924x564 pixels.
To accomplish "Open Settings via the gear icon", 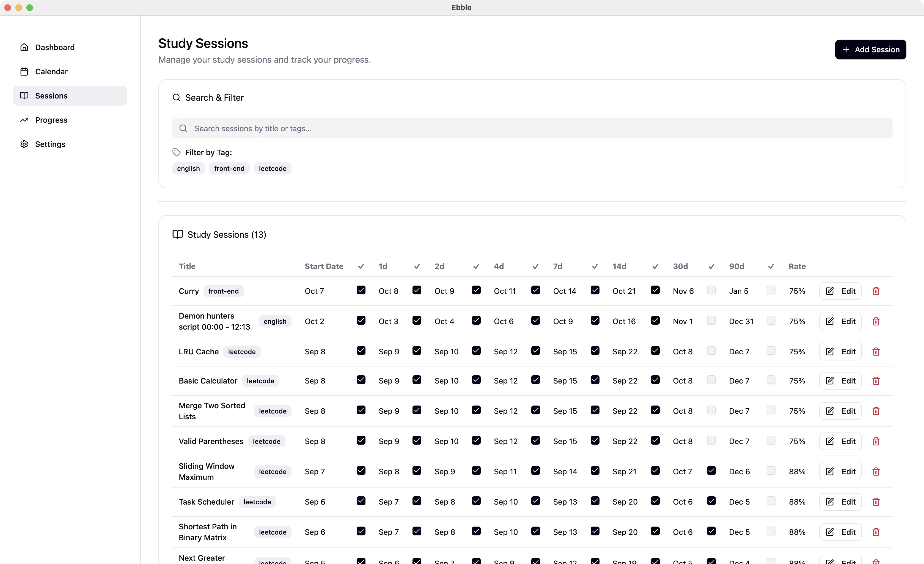I will pos(24,144).
